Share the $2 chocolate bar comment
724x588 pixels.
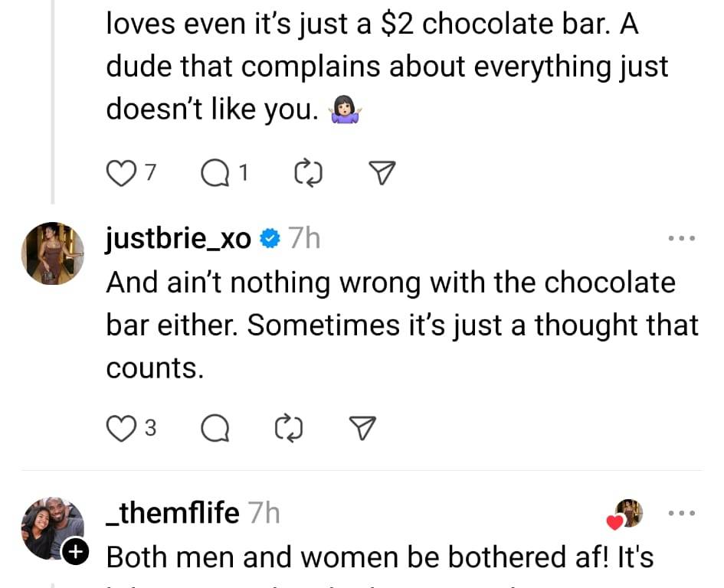pyautogui.click(x=382, y=175)
